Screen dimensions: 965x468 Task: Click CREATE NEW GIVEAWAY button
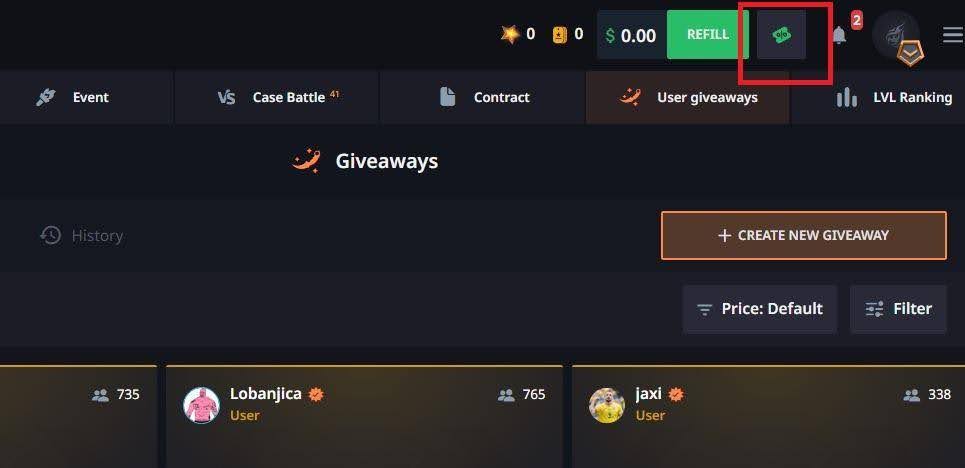pos(804,235)
